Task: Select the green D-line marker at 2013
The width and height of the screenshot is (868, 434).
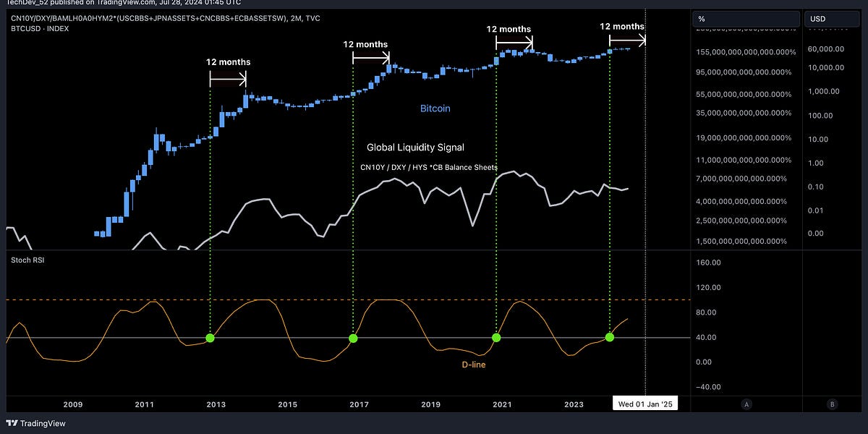Action: click(210, 337)
